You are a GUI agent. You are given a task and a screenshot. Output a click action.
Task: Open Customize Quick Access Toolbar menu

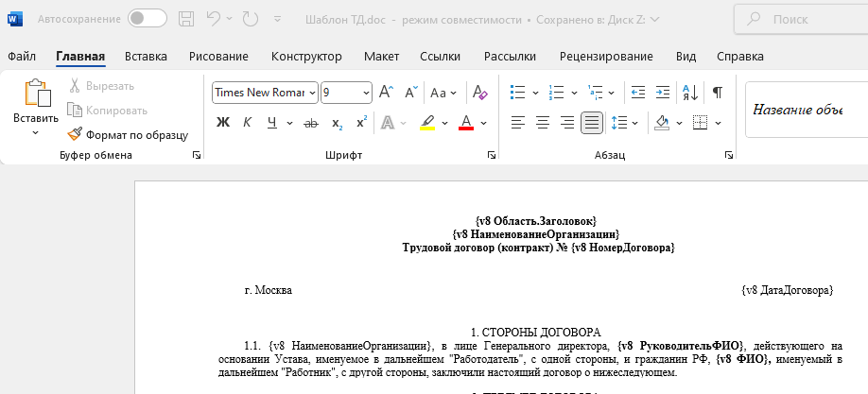278,19
